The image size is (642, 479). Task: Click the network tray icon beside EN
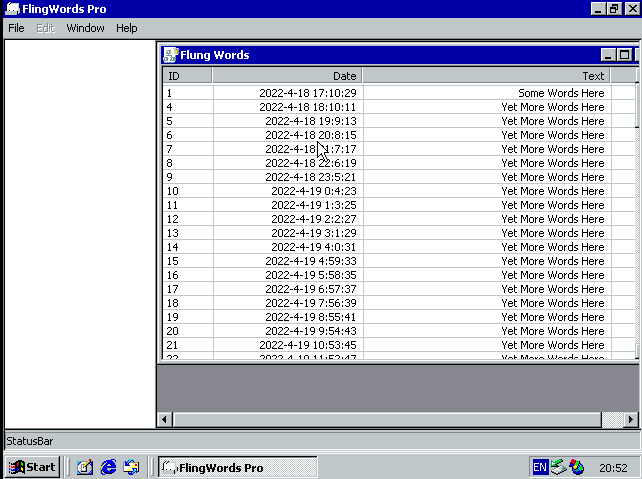[x=558, y=467]
